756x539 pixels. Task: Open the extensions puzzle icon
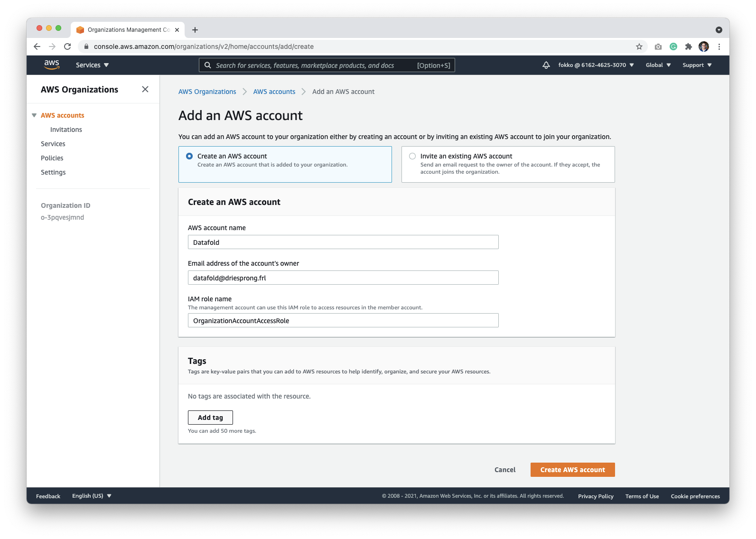pyautogui.click(x=689, y=46)
